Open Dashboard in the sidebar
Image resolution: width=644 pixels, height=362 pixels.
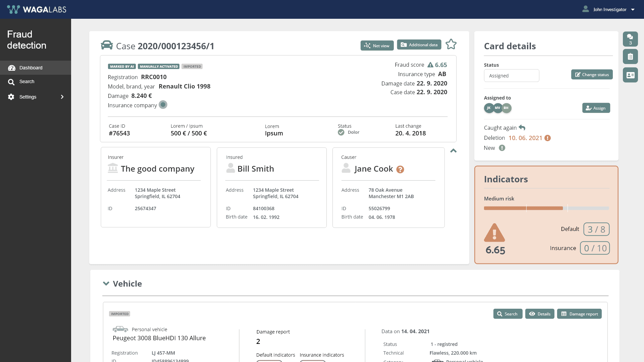click(x=31, y=68)
